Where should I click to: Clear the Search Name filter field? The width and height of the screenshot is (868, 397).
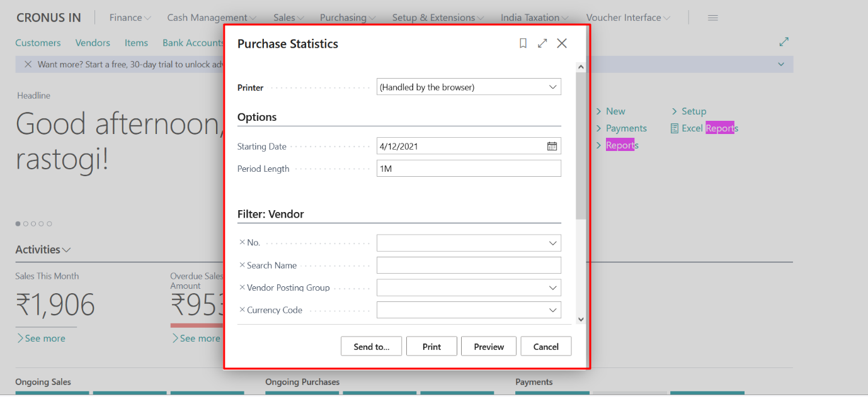pos(243,265)
